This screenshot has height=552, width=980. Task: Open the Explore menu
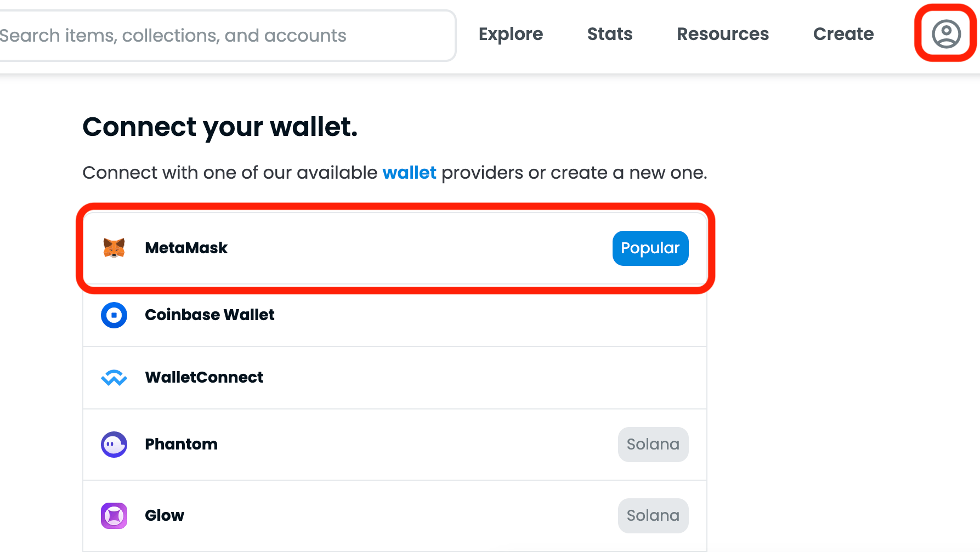click(511, 34)
